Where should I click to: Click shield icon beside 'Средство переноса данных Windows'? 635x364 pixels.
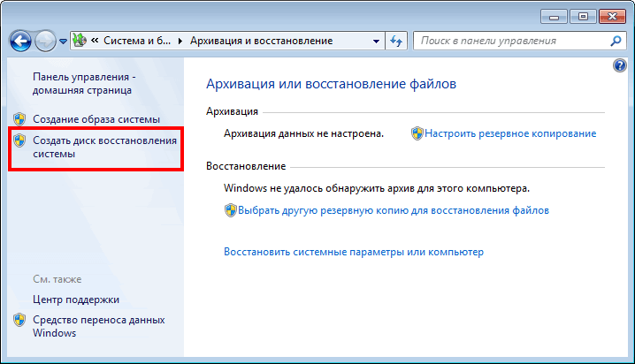19,320
